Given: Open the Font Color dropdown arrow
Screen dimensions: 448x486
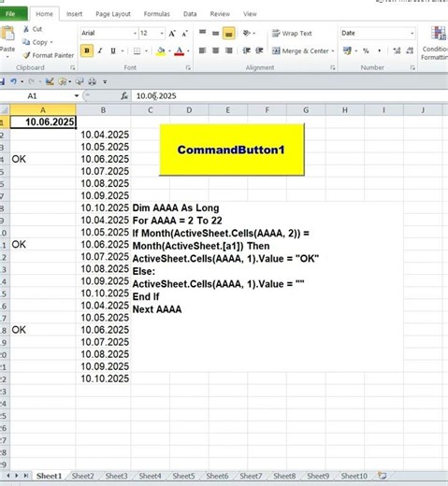Looking at the screenshot, I should click(x=188, y=50).
